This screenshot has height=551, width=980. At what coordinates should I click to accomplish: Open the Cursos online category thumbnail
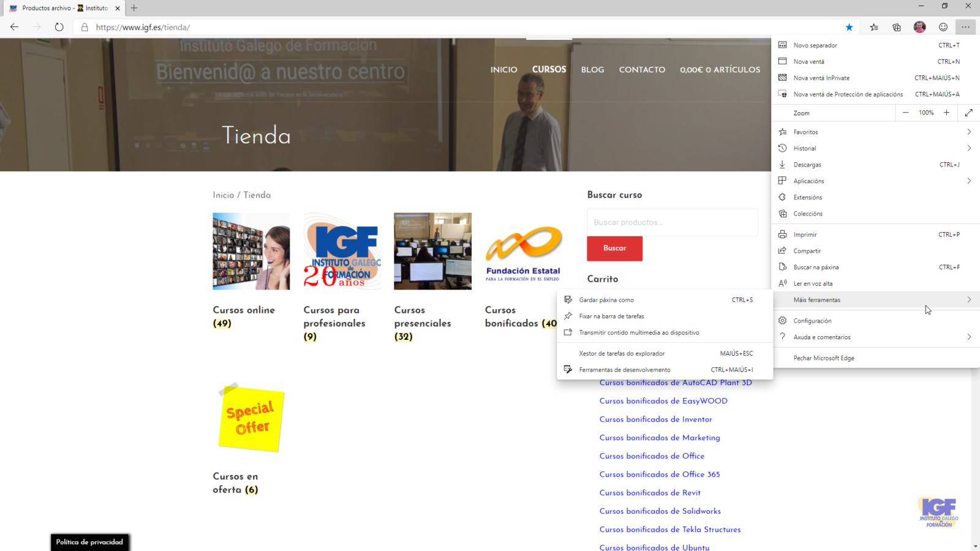(251, 251)
